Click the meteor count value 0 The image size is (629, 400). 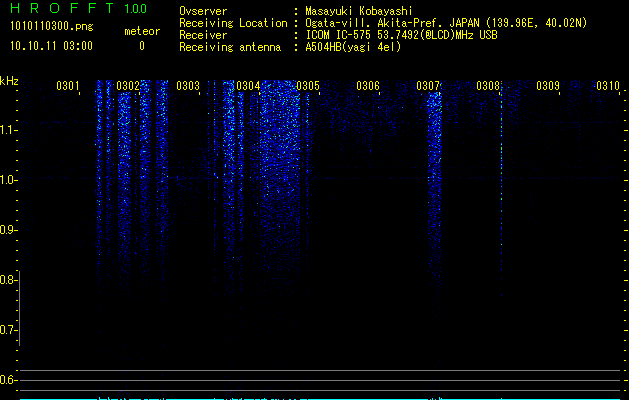coord(142,46)
